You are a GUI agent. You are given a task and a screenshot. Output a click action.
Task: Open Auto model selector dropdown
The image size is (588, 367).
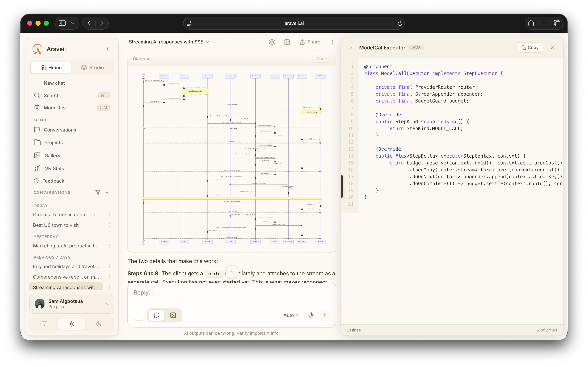(291, 315)
